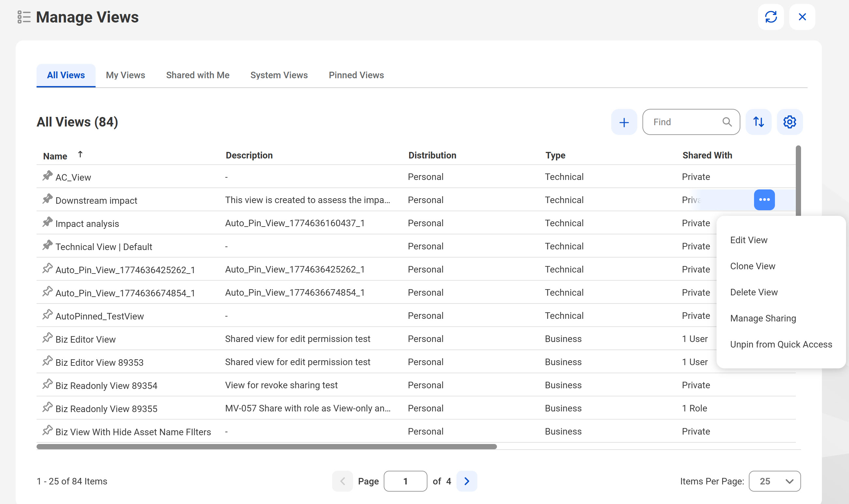Screen dimensions: 849x504
Task: Select Unpin from Quick Access
Action: tap(781, 344)
